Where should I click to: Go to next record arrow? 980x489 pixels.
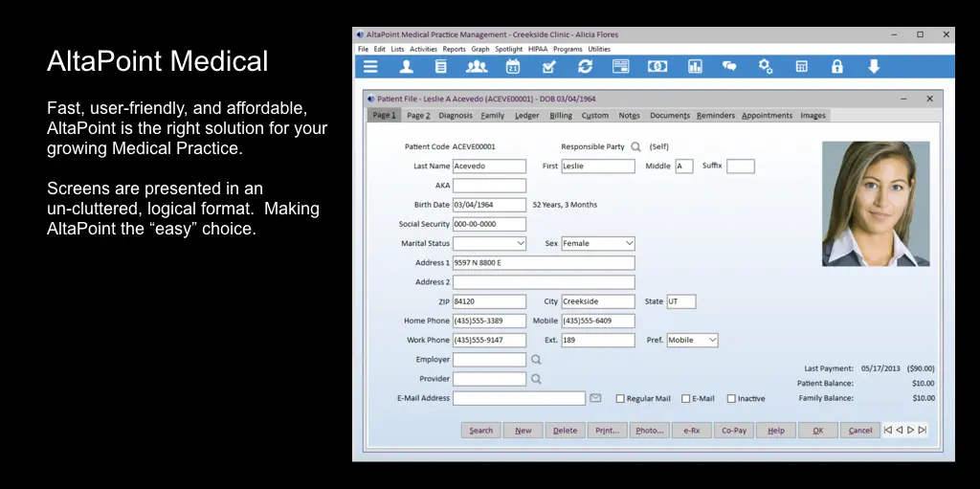pos(911,431)
